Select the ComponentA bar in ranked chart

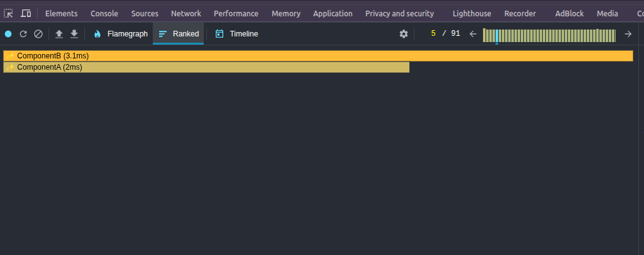pos(206,67)
